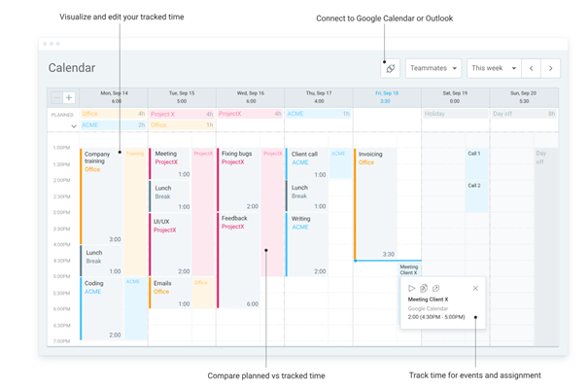Select the Call 1 event on Saturday
The image size is (588, 390).
[475, 154]
